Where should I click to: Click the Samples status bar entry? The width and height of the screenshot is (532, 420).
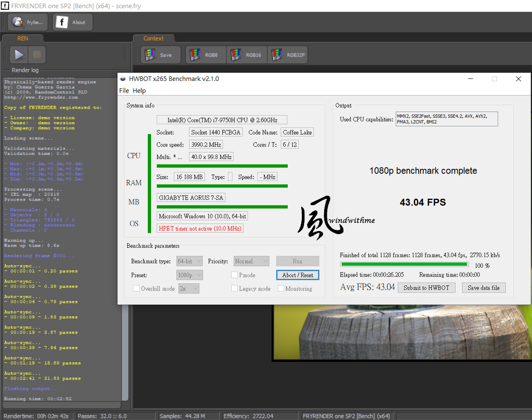182,416
